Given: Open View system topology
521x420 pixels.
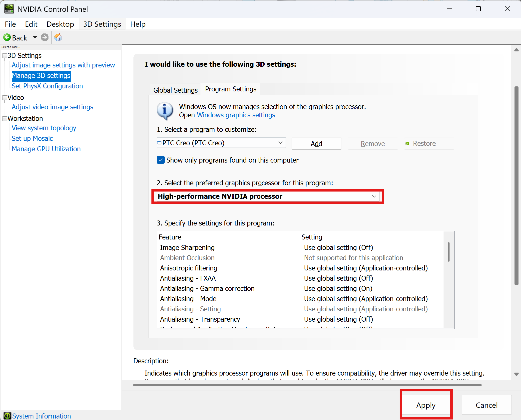Looking at the screenshot, I should coord(44,128).
